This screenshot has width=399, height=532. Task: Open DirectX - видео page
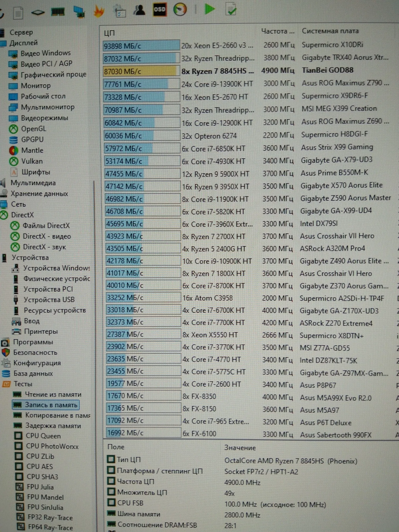47,236
